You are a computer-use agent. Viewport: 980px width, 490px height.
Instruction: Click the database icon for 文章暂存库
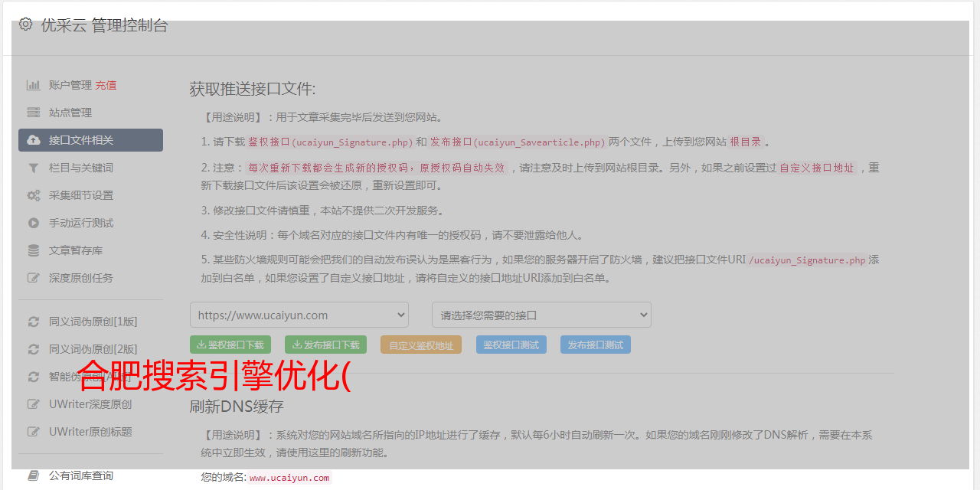[34, 250]
